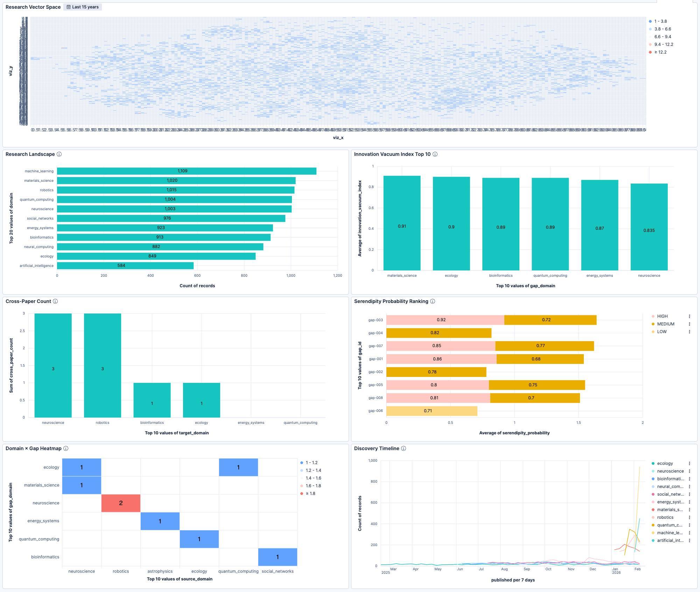Open the Last 15 years time badge
This screenshot has height=592, width=700.
pos(83,7)
